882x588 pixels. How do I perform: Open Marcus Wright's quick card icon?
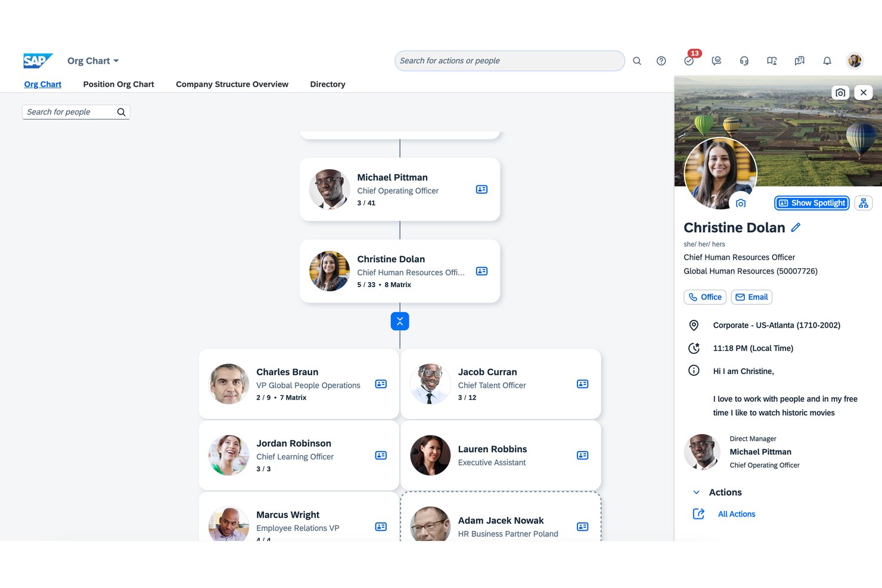(x=381, y=527)
